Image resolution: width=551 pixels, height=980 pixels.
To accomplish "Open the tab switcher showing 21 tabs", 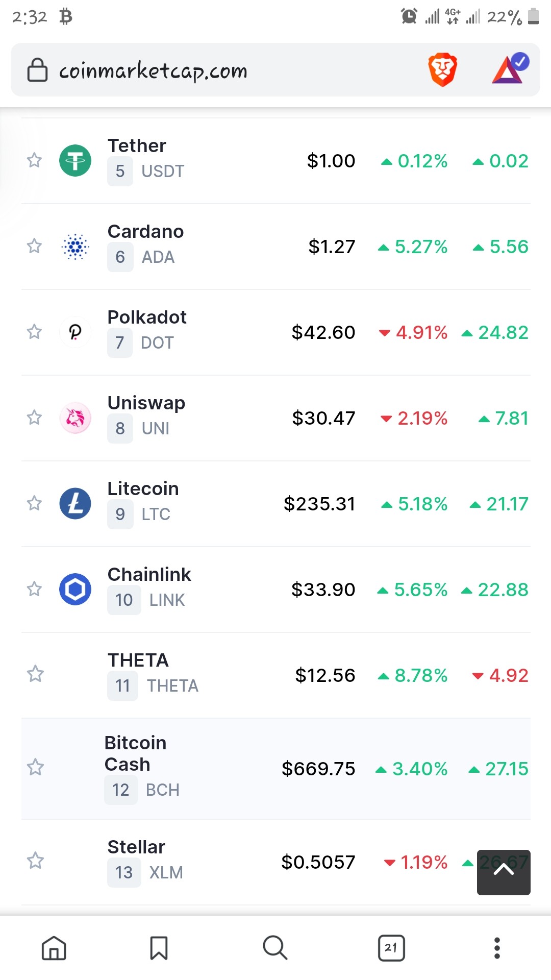I will [391, 948].
